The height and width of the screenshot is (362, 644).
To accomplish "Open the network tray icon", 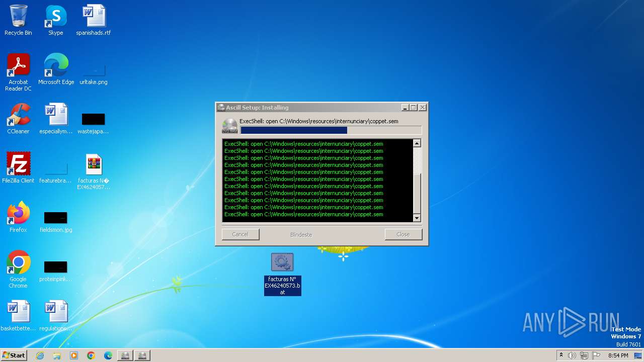I will (x=584, y=355).
